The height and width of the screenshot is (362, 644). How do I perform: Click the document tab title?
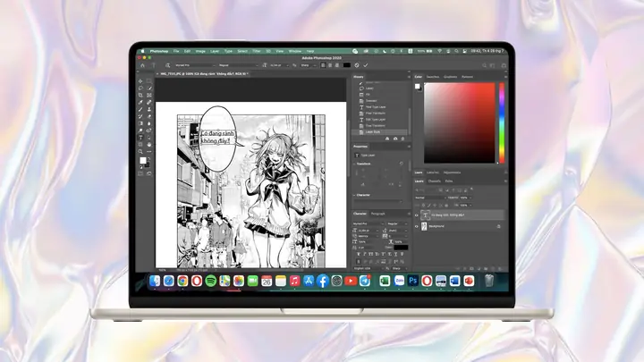[x=204, y=74]
